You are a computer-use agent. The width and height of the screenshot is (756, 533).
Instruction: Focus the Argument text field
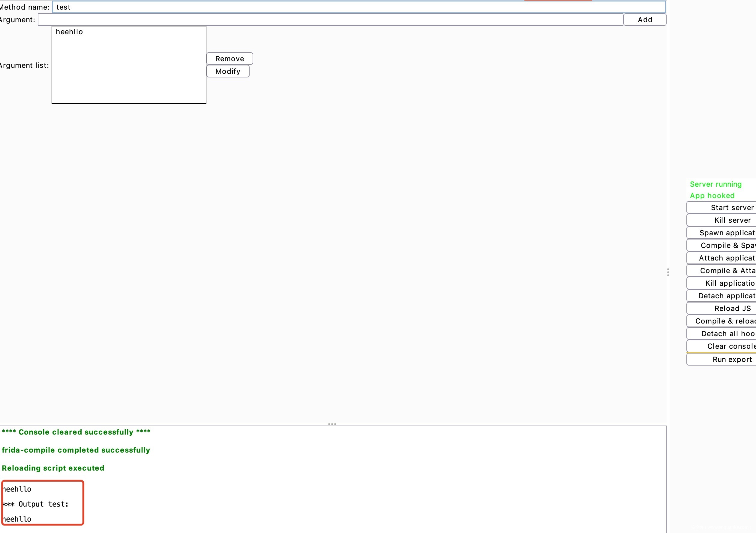pos(330,20)
